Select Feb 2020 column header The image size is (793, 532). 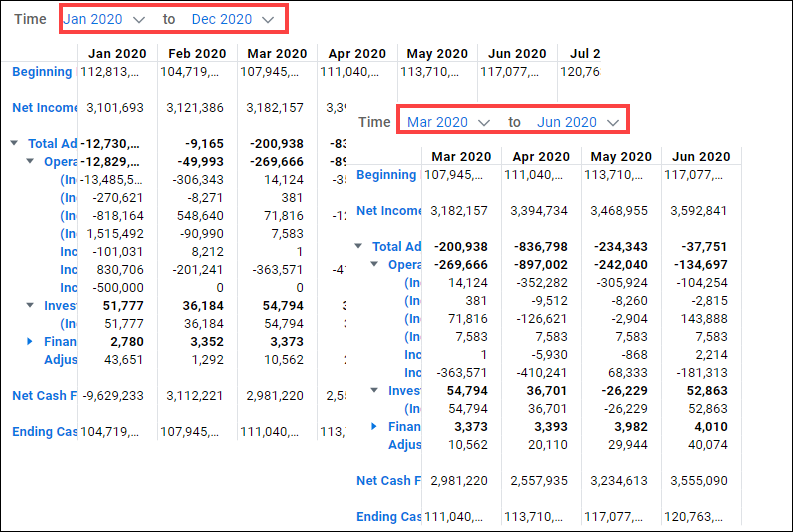(197, 54)
